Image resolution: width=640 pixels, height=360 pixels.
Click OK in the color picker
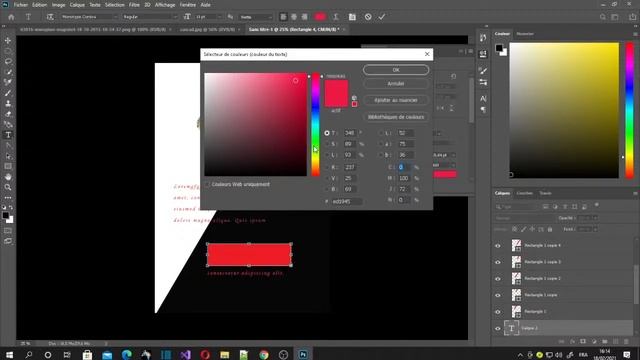(396, 70)
